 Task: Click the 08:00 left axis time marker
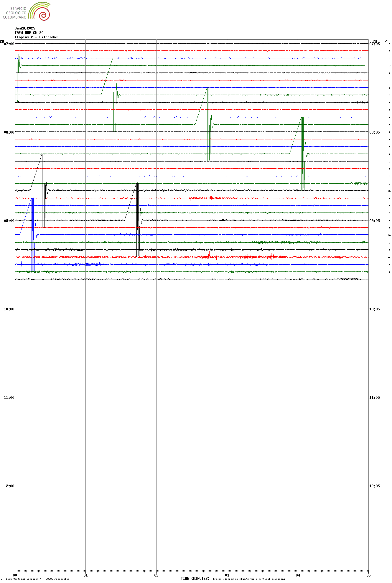pyautogui.click(x=9, y=132)
